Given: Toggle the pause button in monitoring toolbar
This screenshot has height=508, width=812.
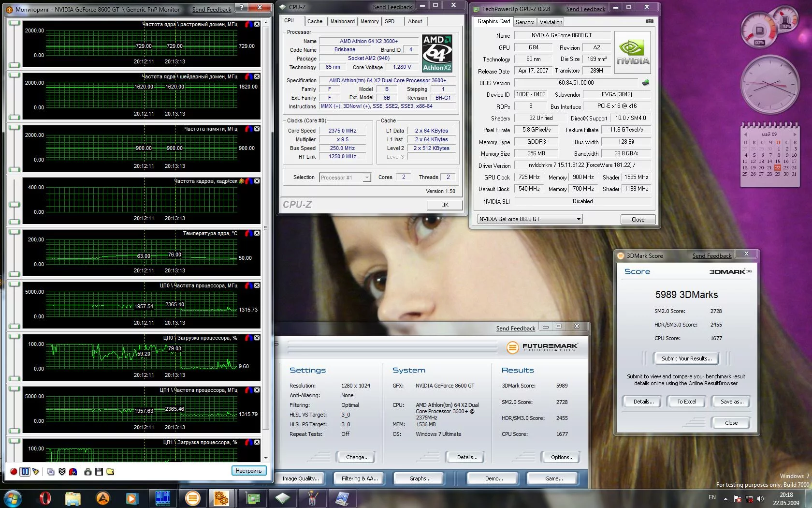Looking at the screenshot, I should [x=25, y=471].
